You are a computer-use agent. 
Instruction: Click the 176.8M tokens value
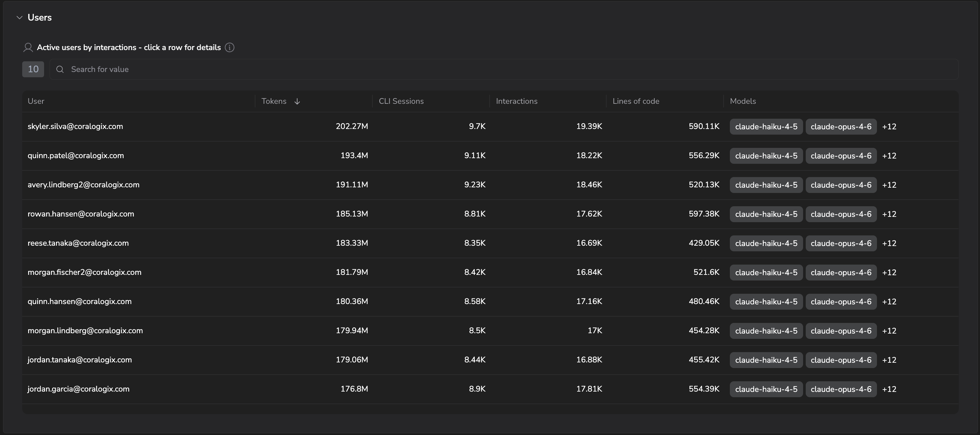(354, 389)
